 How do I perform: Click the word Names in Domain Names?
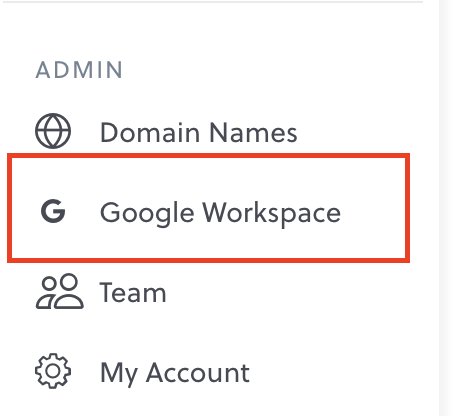coord(253,132)
